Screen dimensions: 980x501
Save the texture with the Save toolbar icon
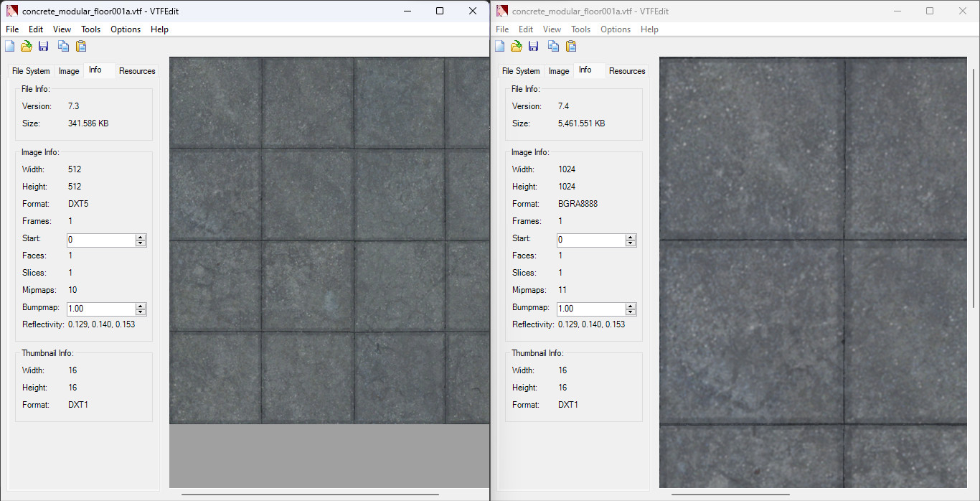click(x=44, y=45)
